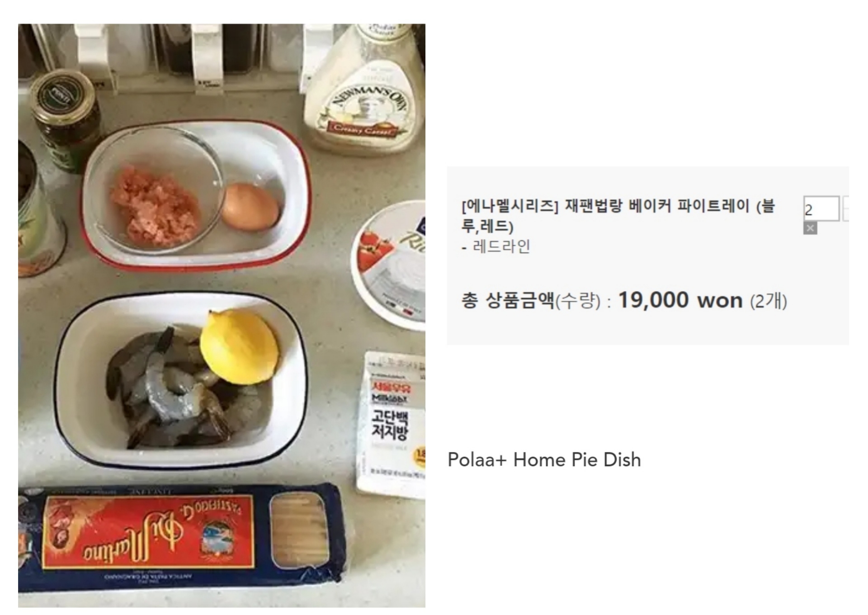Click the quantity input field showing 2

pyautogui.click(x=821, y=208)
